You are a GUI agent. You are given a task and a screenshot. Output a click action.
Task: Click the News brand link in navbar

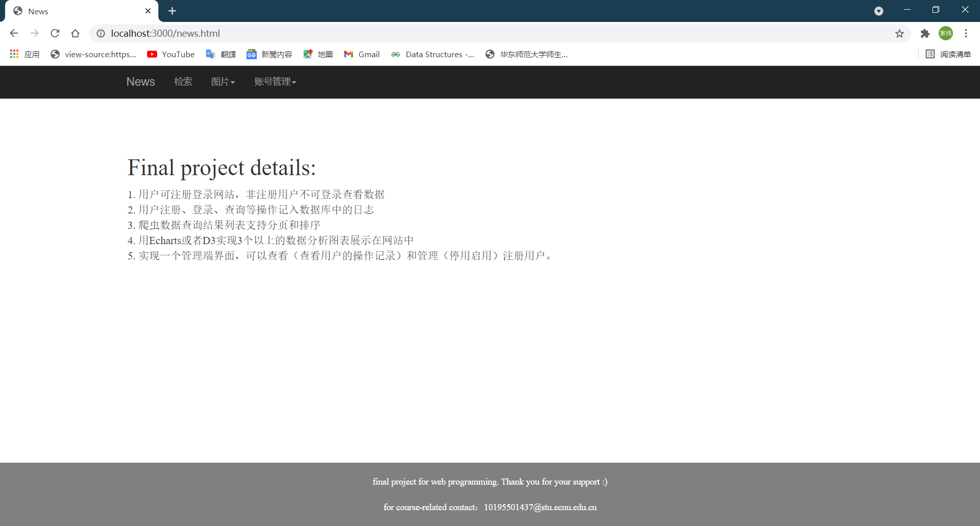coord(140,82)
